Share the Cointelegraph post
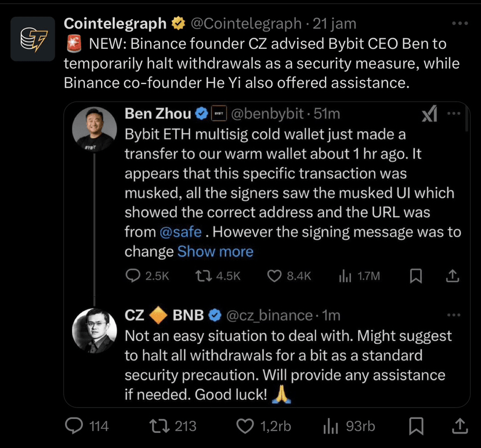 click(459, 427)
